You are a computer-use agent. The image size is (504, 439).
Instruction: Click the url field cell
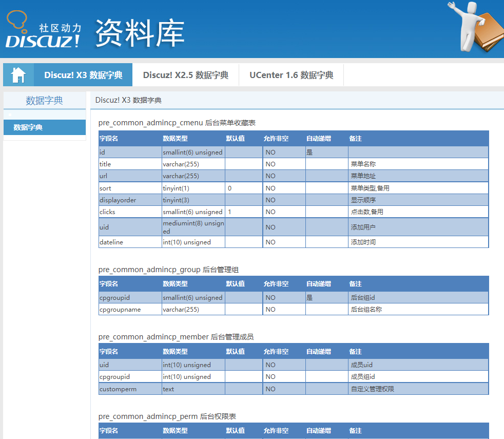coord(130,176)
